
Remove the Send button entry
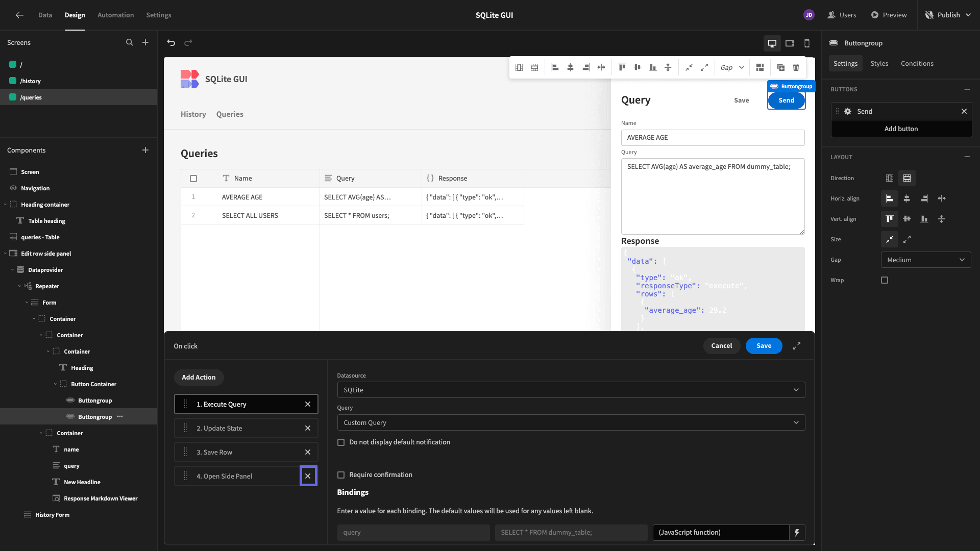point(964,111)
